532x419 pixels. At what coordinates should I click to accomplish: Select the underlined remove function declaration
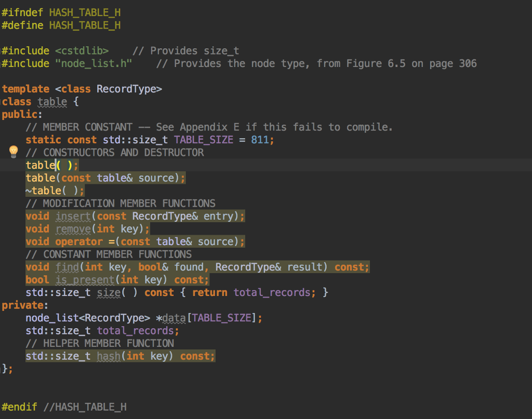coord(73,228)
